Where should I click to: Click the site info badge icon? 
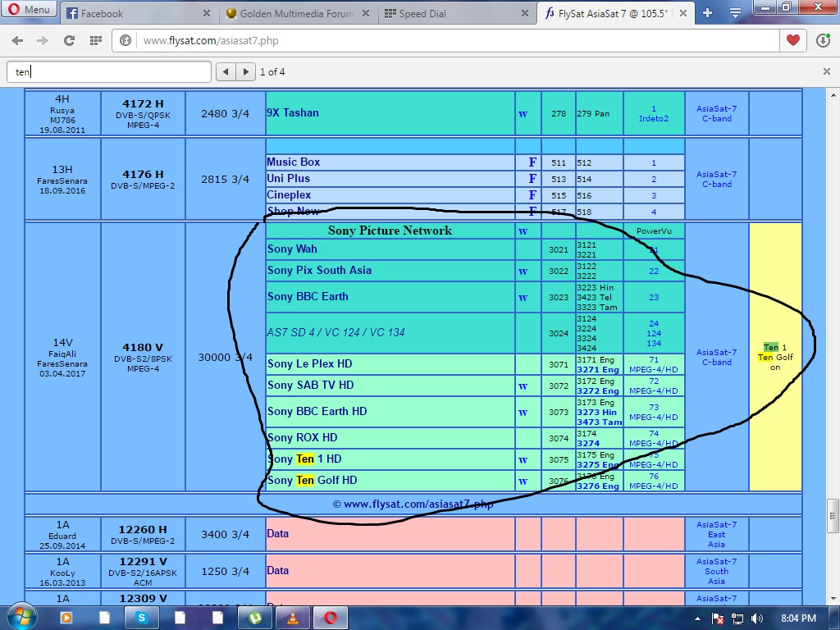coord(126,41)
